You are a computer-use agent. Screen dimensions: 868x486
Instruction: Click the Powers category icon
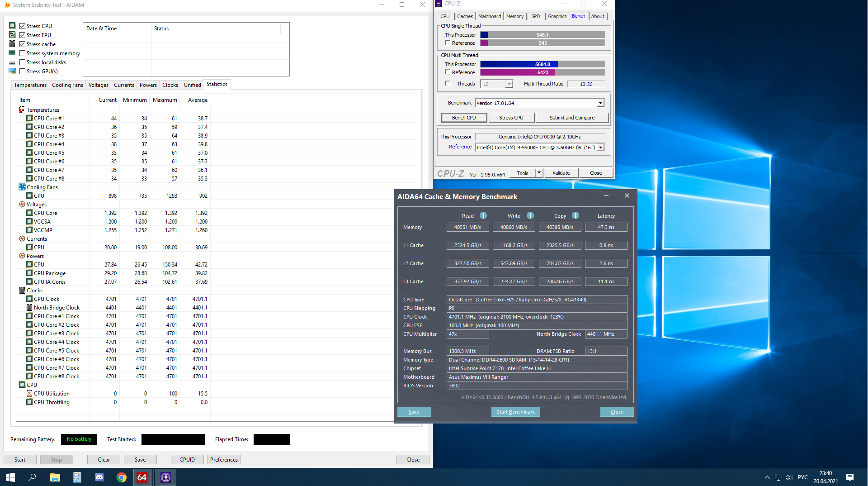click(x=22, y=256)
